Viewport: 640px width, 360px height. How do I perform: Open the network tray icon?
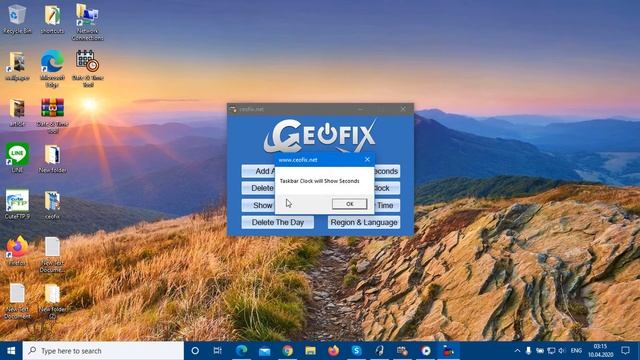(x=551, y=351)
